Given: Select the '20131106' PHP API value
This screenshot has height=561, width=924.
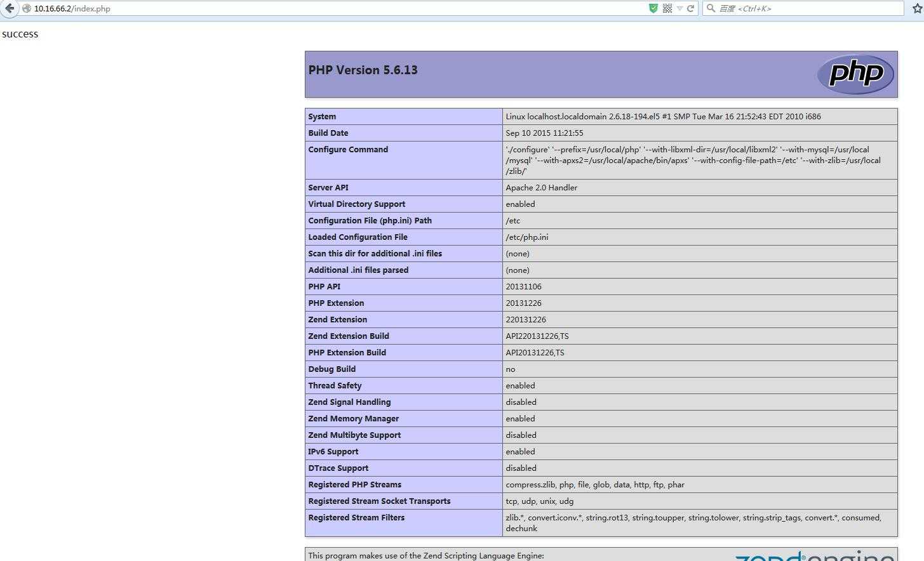Looking at the screenshot, I should click(x=524, y=287).
